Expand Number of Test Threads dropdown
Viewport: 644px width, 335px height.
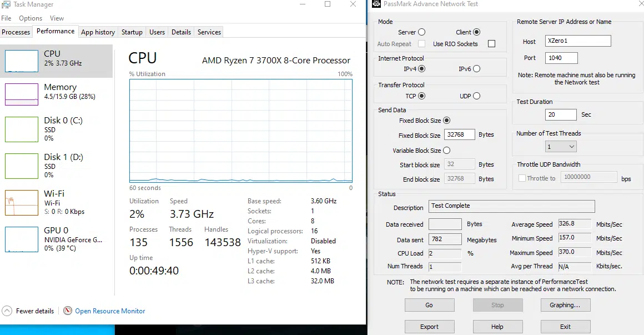tap(561, 147)
